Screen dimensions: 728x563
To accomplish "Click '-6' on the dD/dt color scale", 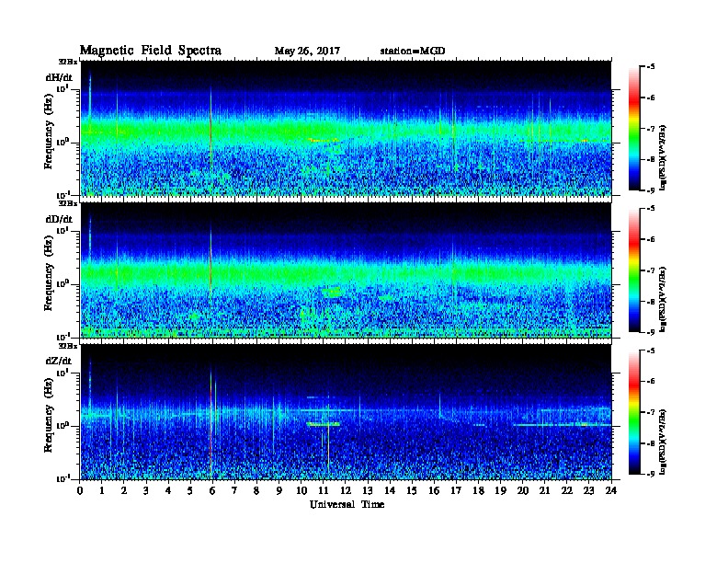I will pos(651,240).
